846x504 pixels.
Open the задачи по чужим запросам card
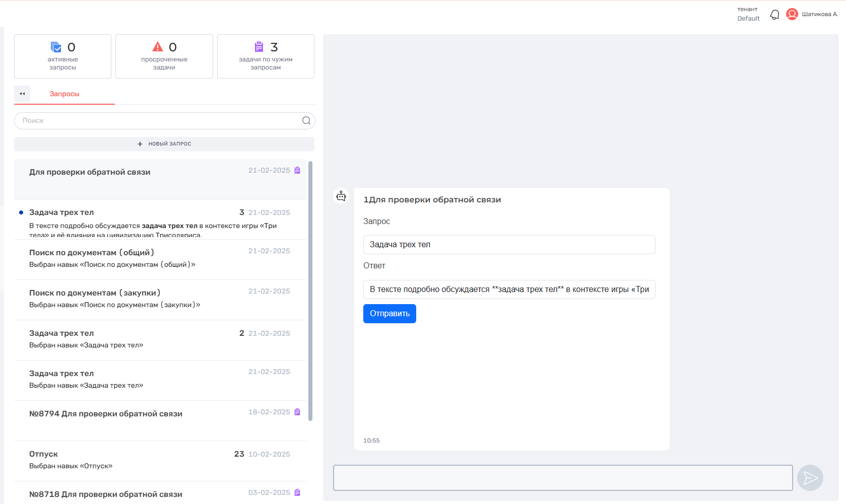tap(266, 56)
